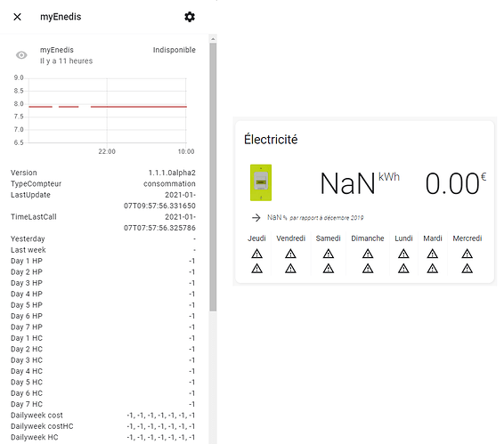This screenshot has width=504, height=444.
Task: Click the 0.00 € cost value
Action: click(455, 183)
